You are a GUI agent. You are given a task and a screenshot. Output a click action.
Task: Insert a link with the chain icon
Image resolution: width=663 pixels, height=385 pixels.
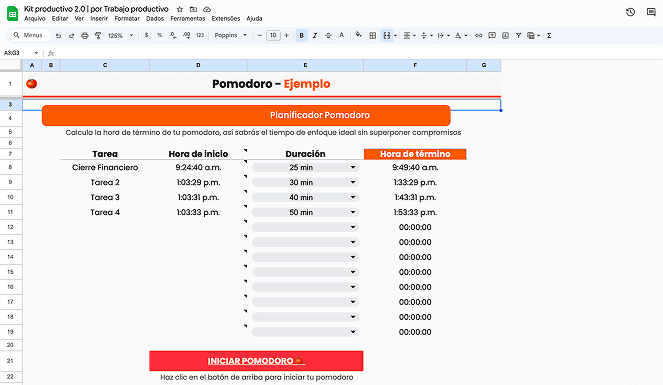(479, 35)
